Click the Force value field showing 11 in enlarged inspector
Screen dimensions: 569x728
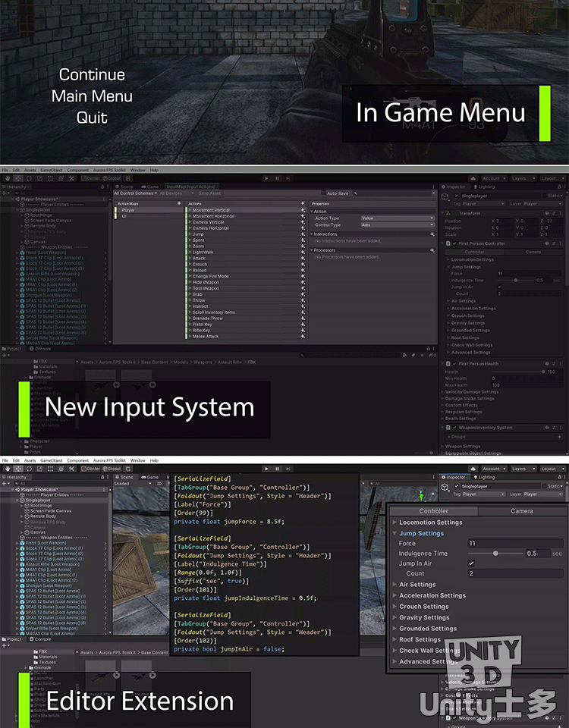pos(516,543)
